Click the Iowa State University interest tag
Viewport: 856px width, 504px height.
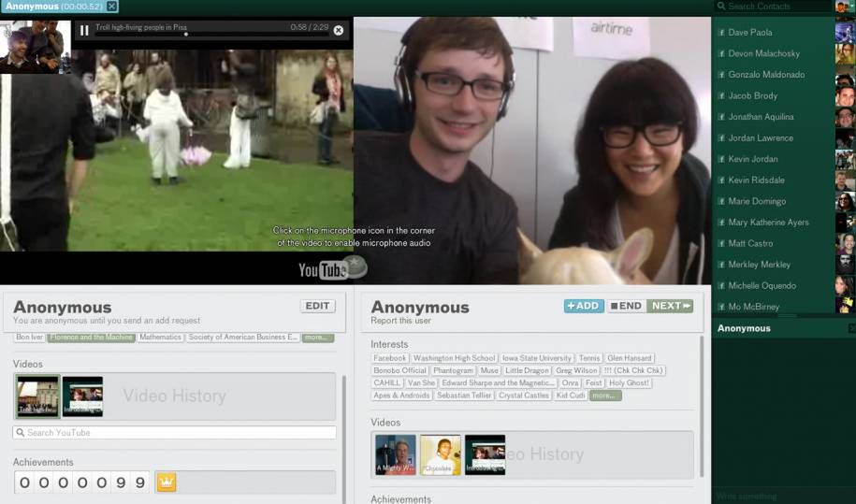click(x=537, y=358)
